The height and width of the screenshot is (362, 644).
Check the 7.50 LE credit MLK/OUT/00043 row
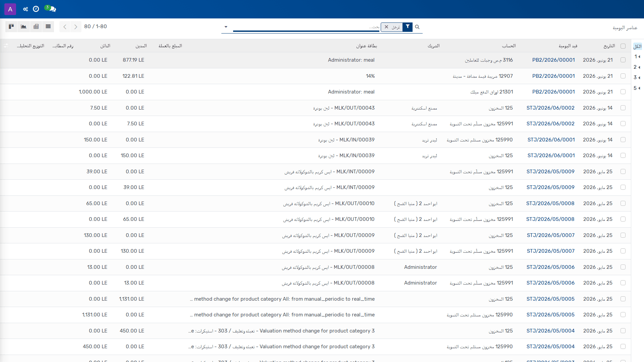(623, 108)
